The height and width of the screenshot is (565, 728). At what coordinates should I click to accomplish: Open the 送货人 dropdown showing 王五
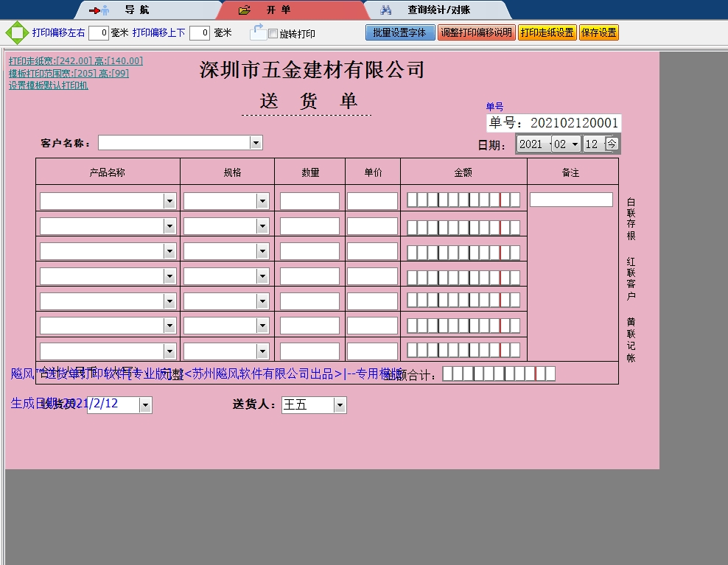[338, 404]
